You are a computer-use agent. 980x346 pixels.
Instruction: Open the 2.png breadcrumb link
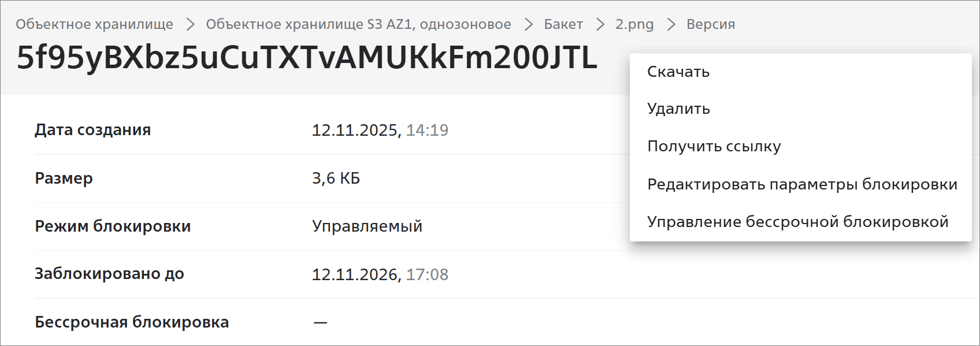pos(634,24)
